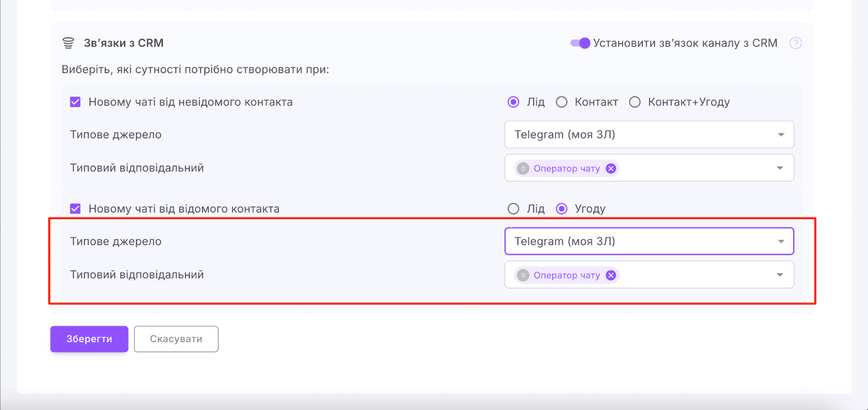868x410 pixels.
Task: Click the CRM stack icon beside Зв'язки з CRM
Action: pyautogui.click(x=68, y=43)
